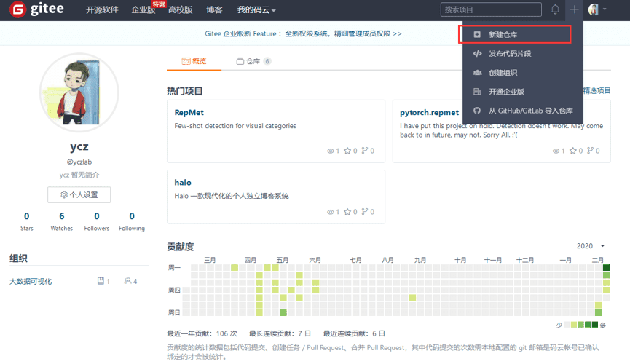
Task: Click the GitHub icon in import entry
Action: 477,111
